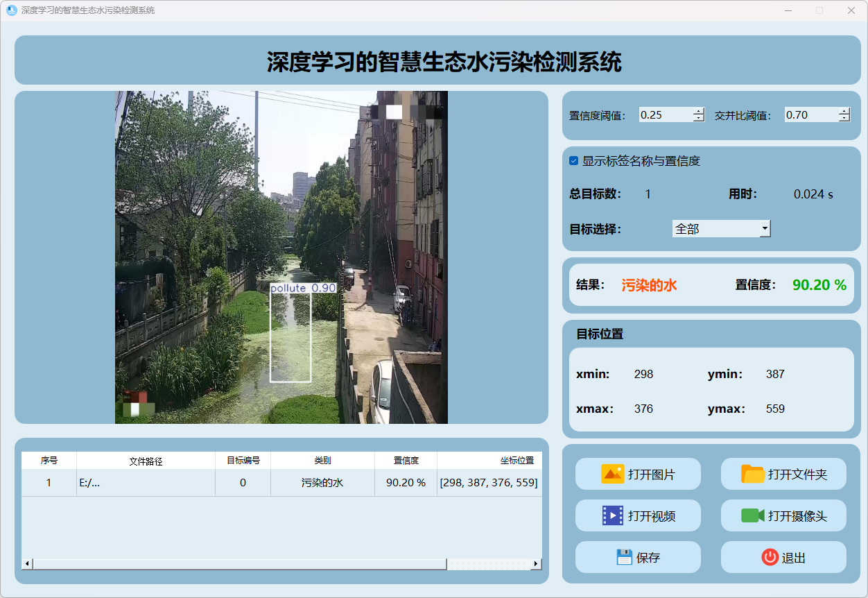
Task: Increase 交并比阈值 with the up arrow
Action: click(x=844, y=111)
